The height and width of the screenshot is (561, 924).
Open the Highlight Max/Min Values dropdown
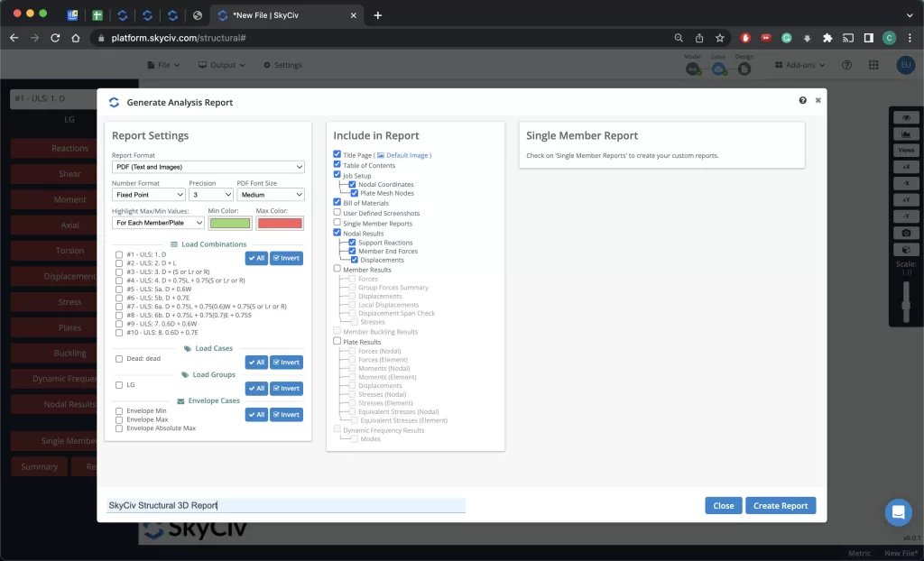(158, 223)
